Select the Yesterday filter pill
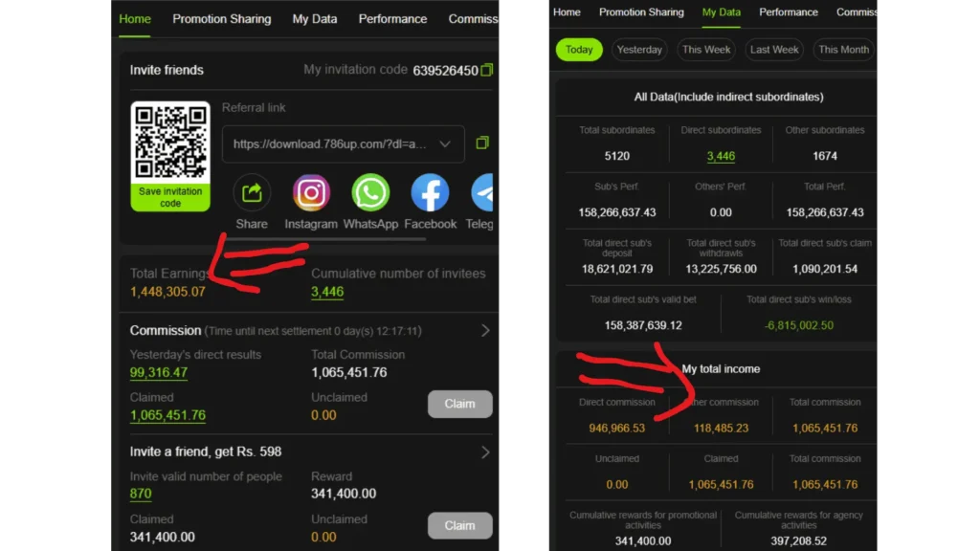Screen dimensions: 980x551 (x=639, y=50)
